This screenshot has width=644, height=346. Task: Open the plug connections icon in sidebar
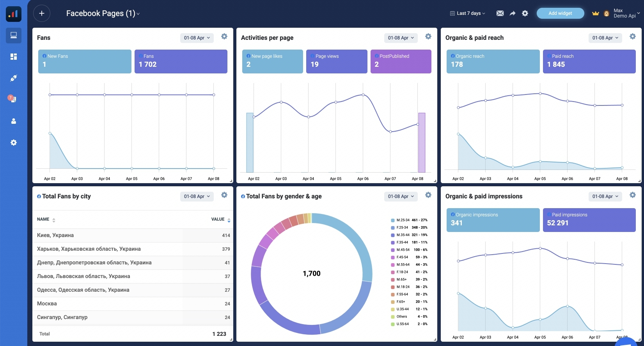[14, 78]
